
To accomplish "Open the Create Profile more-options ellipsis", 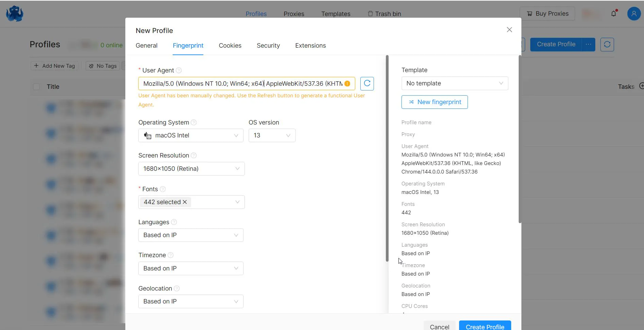I will pos(588,45).
